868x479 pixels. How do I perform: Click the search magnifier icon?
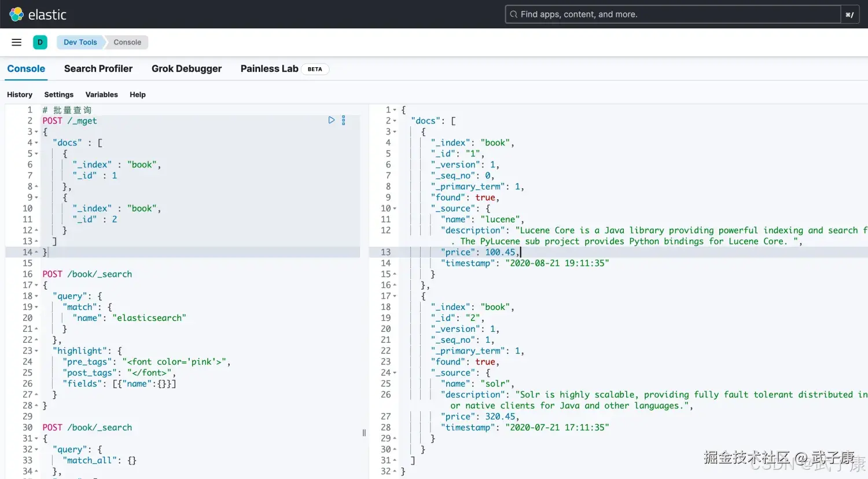pos(513,14)
